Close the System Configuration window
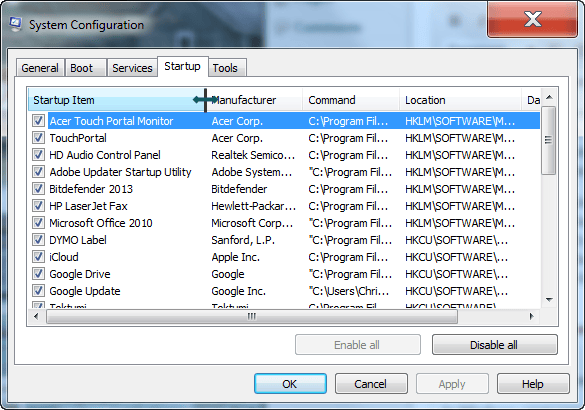This screenshot has width=585, height=410. (532, 19)
